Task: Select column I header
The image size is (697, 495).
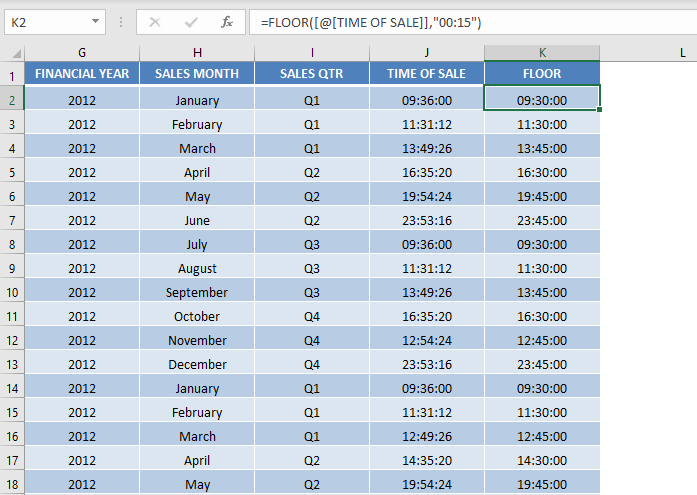Action: pyautogui.click(x=312, y=53)
